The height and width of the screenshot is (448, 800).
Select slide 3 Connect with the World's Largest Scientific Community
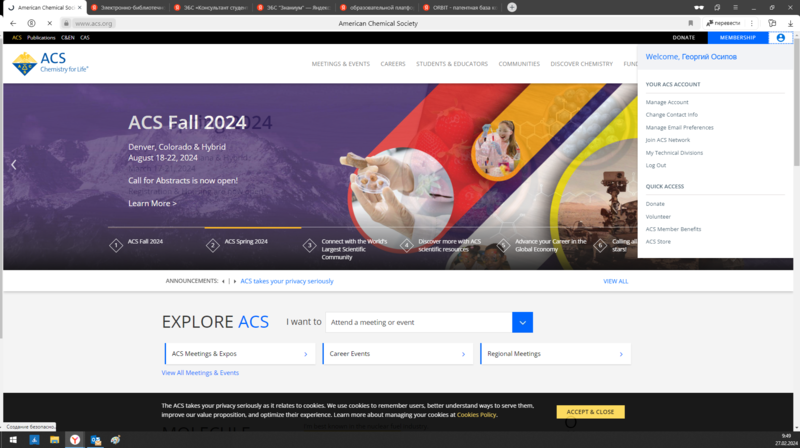tap(345, 249)
